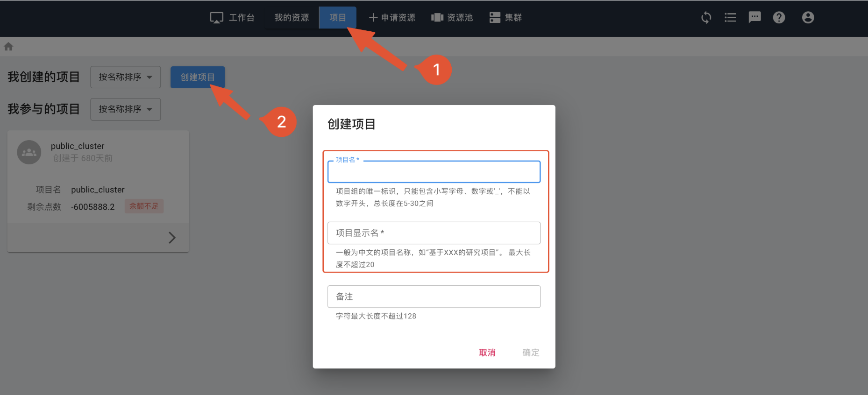Image resolution: width=868 pixels, height=395 pixels.
Task: Click 取消 to cancel the dialog
Action: pos(487,353)
